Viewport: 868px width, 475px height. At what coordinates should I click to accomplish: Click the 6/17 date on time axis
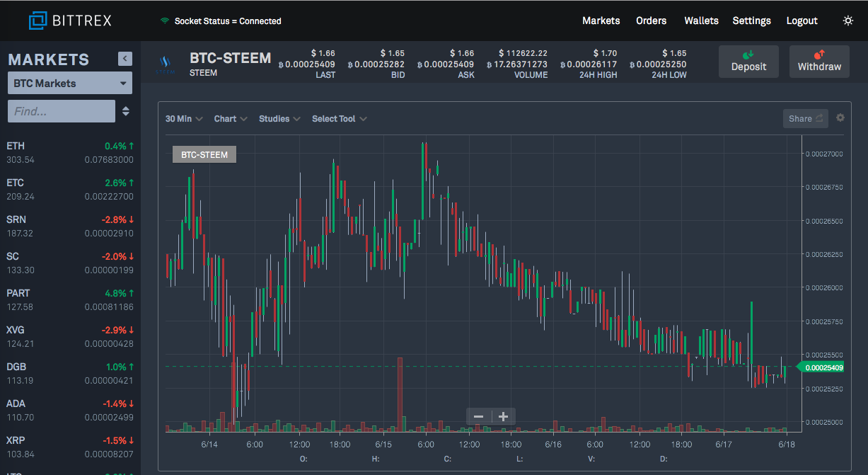(723, 445)
